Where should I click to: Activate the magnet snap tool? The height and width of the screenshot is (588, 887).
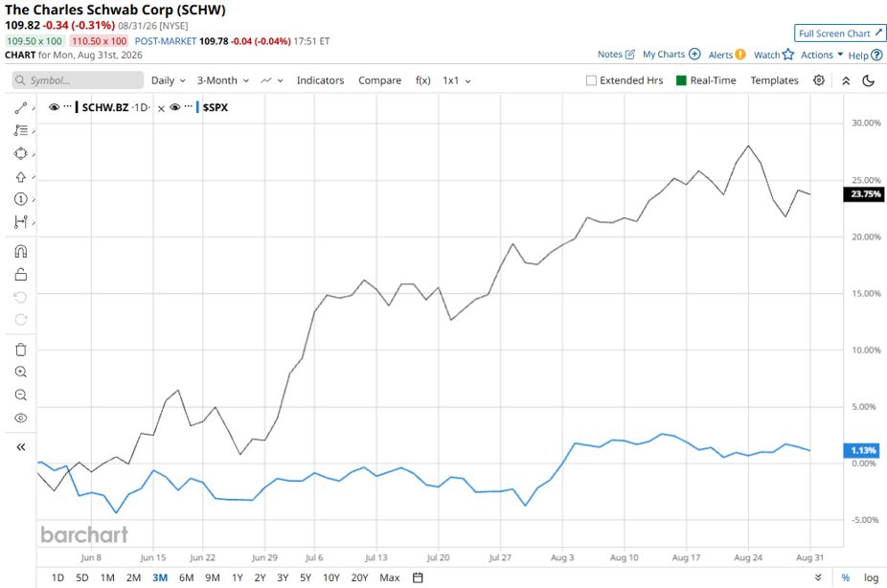pyautogui.click(x=21, y=251)
